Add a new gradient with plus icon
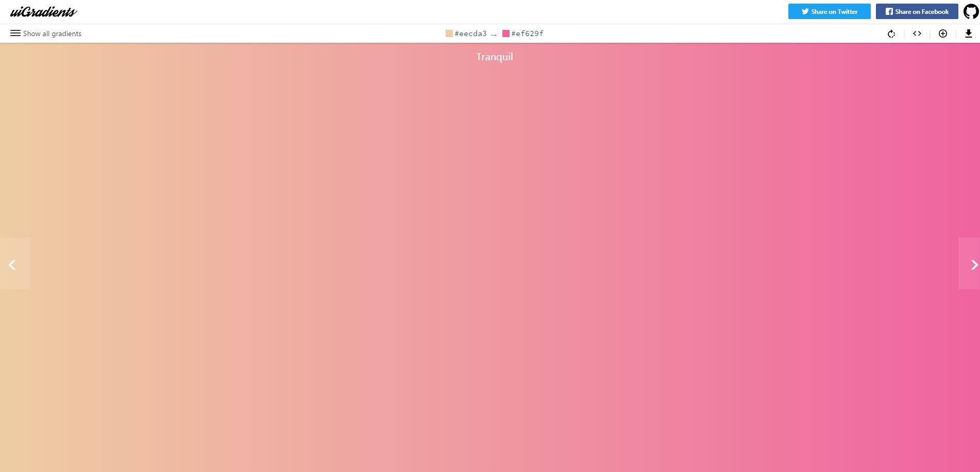The height and width of the screenshot is (472, 980). click(x=943, y=33)
